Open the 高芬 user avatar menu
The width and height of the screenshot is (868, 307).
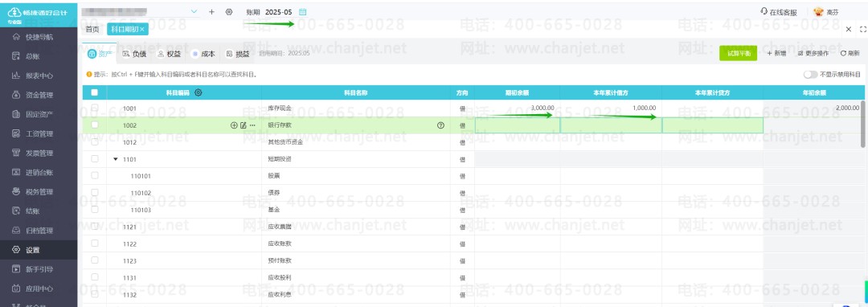(826, 11)
